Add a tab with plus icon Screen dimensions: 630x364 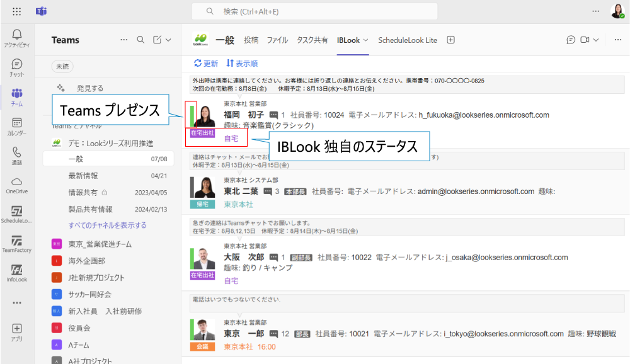point(451,40)
